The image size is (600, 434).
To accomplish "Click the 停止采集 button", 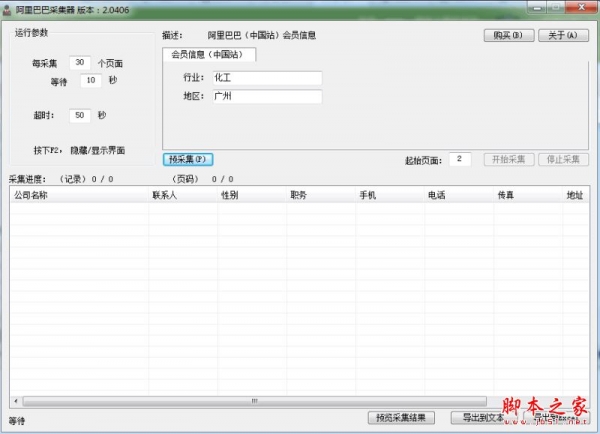I will click(x=563, y=159).
